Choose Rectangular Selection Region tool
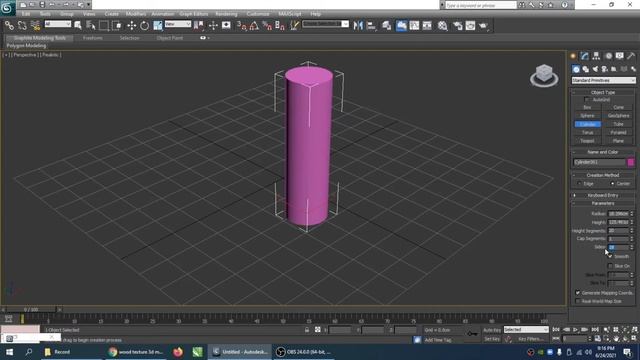 pos(104,26)
